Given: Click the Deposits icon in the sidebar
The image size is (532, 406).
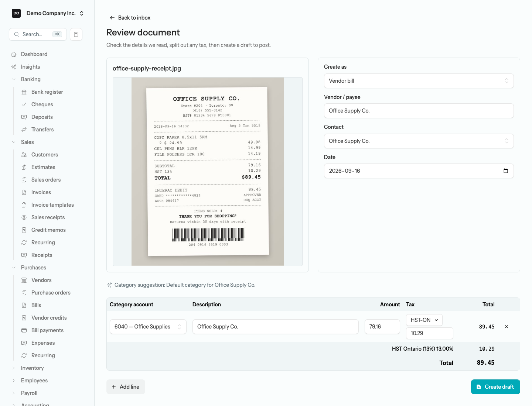Looking at the screenshot, I should point(24,117).
